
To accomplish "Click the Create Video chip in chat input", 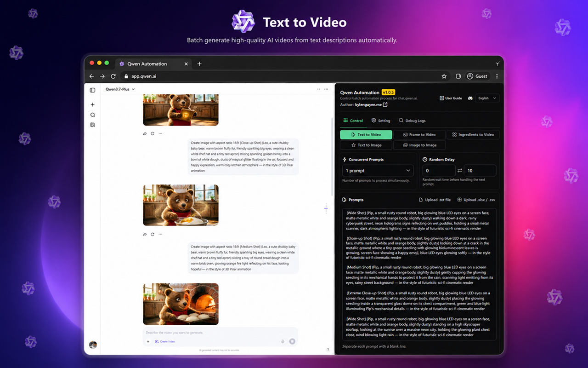I will point(165,342).
